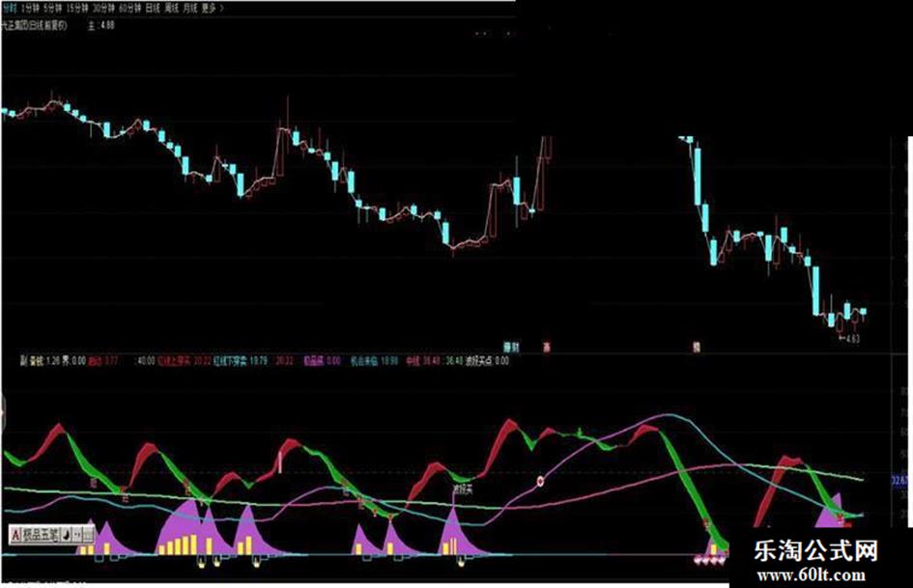Click the 主:4.88 value in chart header
This screenshot has height=588, width=913.
click(101, 26)
